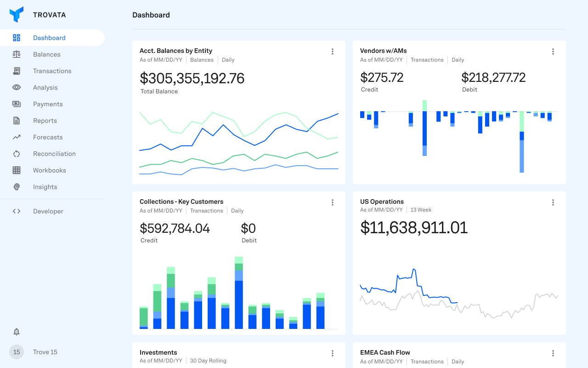Click the Insights icon in the sidebar

coord(17,187)
